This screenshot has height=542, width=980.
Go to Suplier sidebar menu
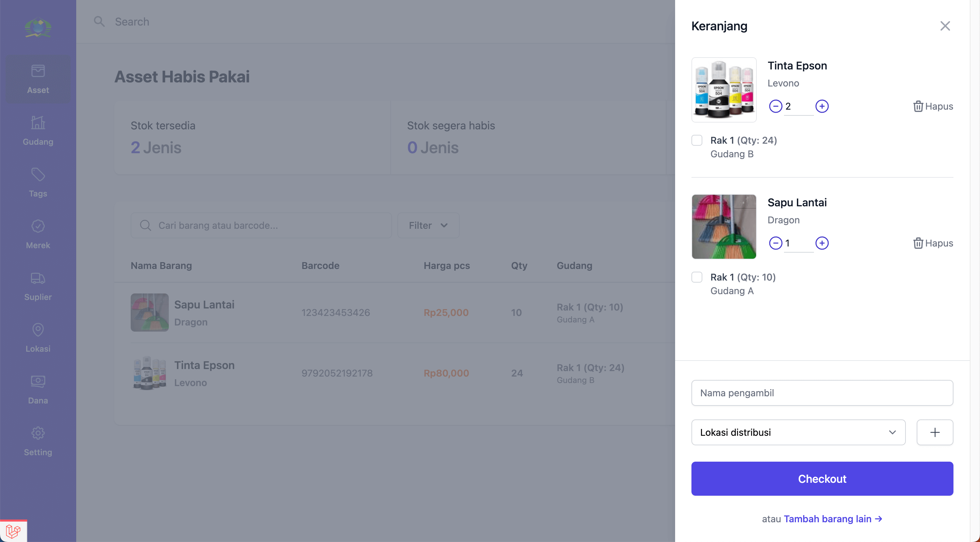click(x=38, y=286)
